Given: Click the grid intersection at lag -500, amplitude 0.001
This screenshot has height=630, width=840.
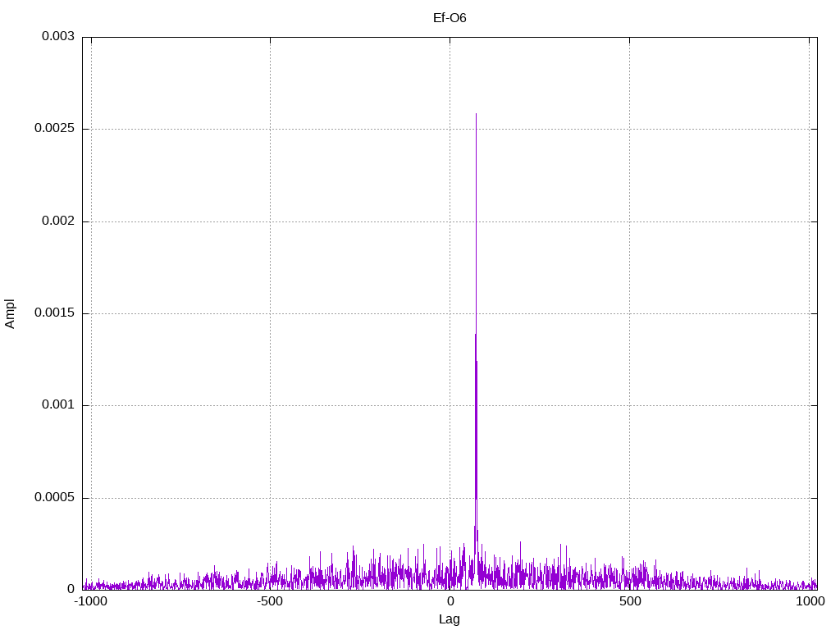Looking at the screenshot, I should [x=270, y=405].
